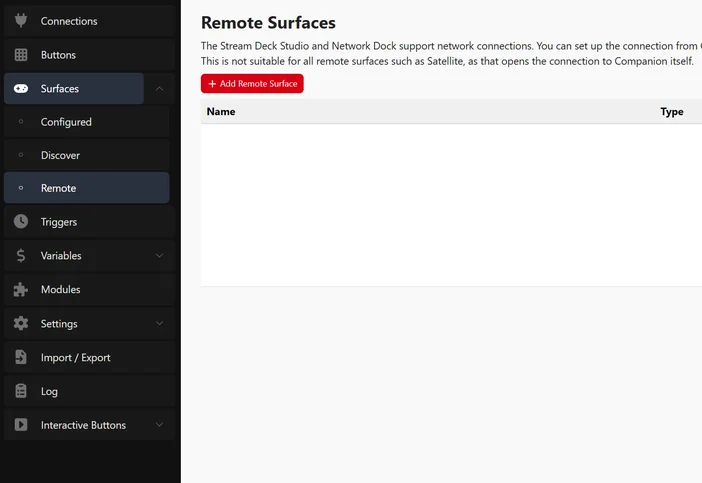Open the Configured surfaces page

(66, 122)
